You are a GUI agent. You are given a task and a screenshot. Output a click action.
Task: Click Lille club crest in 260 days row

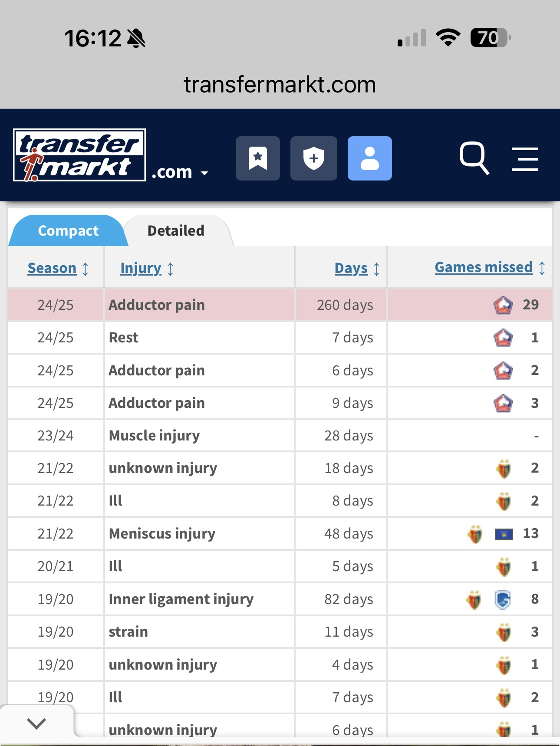pyautogui.click(x=503, y=305)
